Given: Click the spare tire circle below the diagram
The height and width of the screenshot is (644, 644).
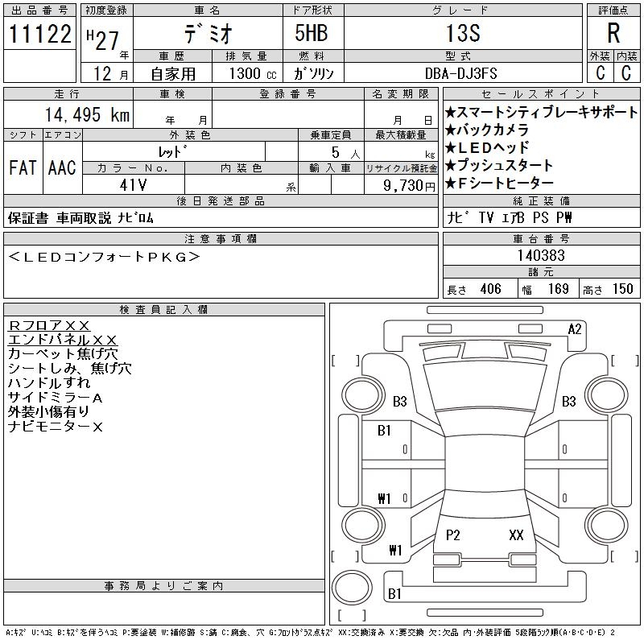Looking at the screenshot, I should point(352,588).
